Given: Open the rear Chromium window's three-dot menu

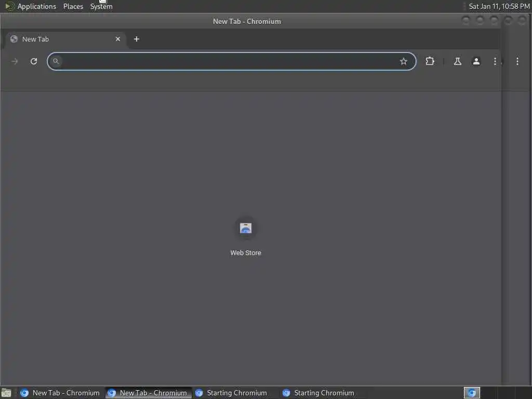Looking at the screenshot, I should [x=517, y=61].
